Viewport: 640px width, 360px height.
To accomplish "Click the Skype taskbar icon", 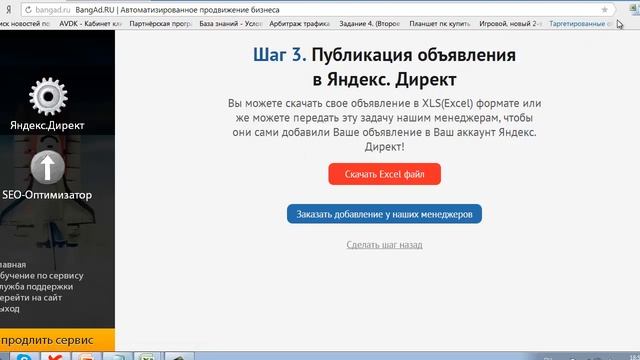I will tap(24, 357).
